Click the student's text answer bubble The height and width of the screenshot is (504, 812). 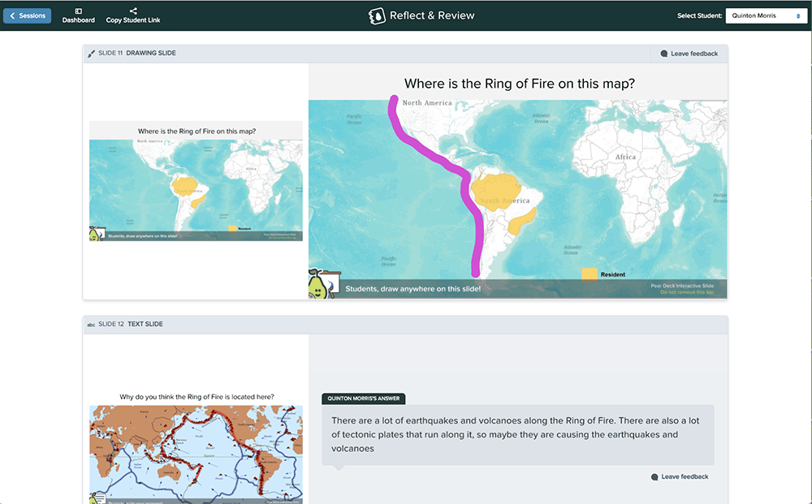coord(518,435)
